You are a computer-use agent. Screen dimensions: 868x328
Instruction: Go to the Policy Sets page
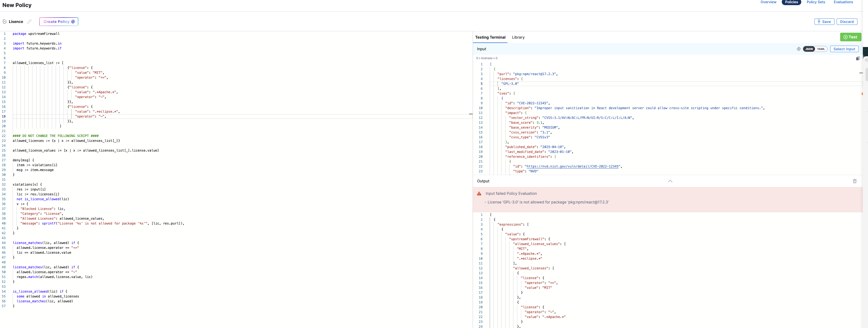point(815,2)
